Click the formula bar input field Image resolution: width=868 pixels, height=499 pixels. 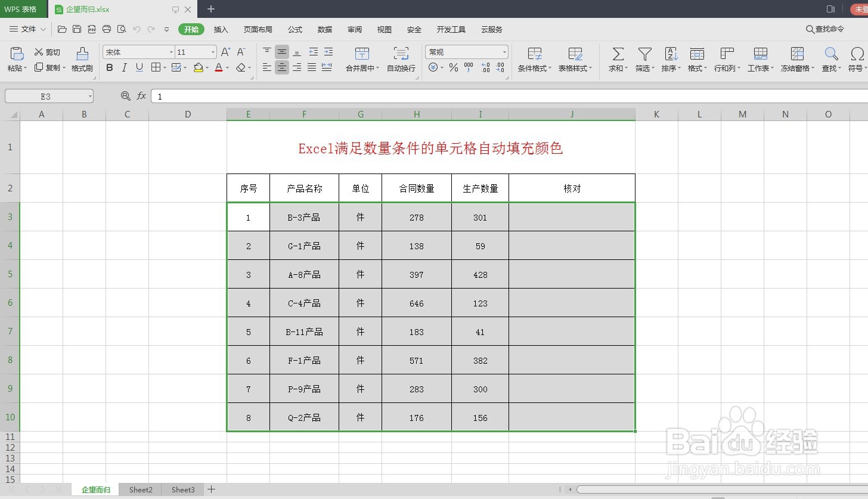coord(510,96)
